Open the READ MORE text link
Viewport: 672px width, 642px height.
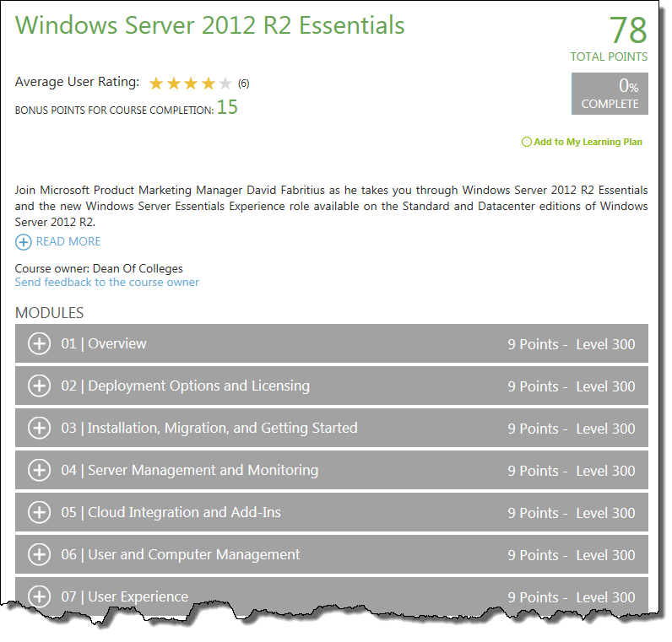68,241
